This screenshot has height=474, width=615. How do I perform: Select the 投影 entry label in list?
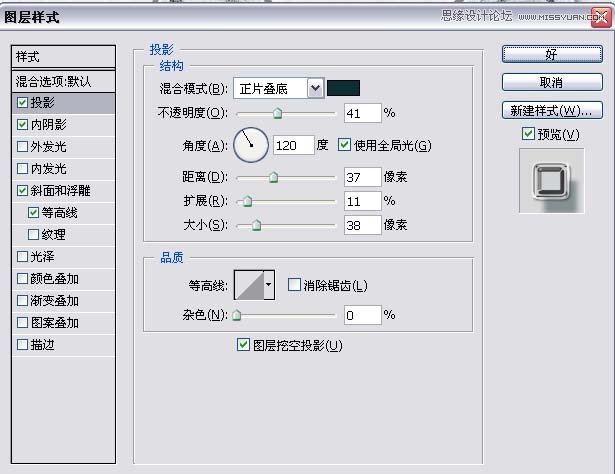[x=43, y=103]
